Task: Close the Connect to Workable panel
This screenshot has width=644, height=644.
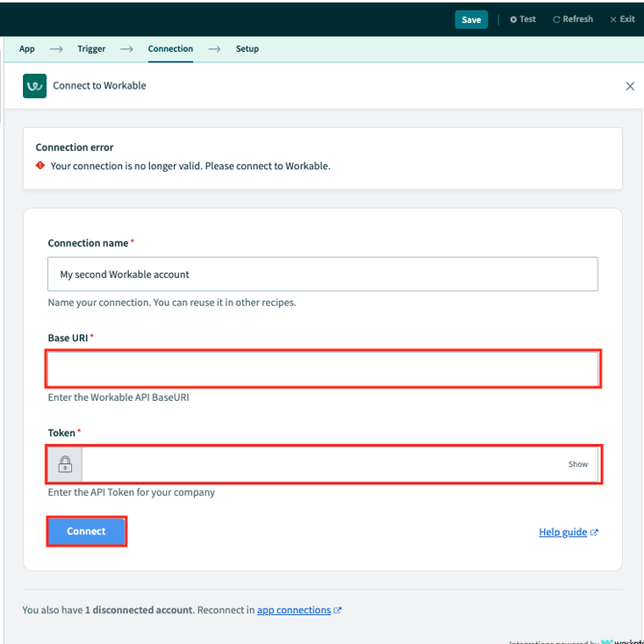Action: 630,87
